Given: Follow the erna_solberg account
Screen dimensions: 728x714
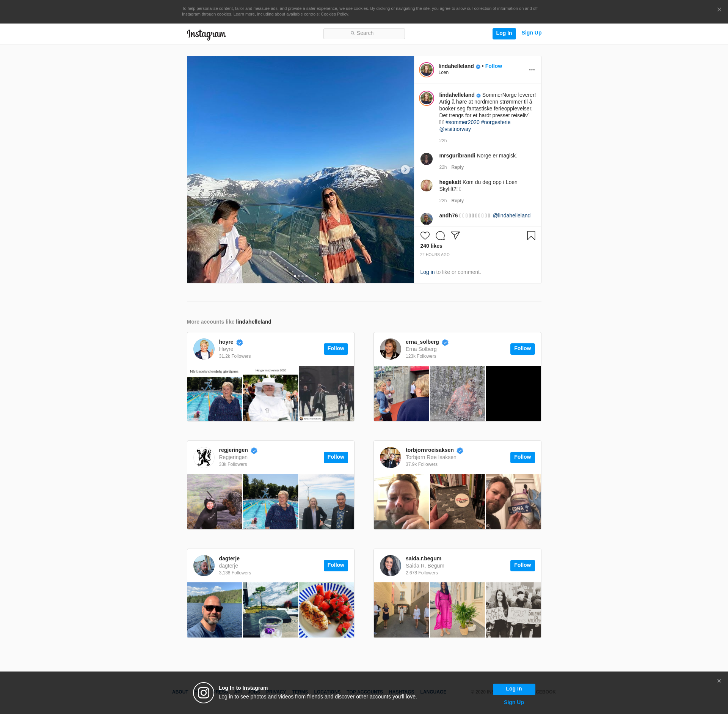Looking at the screenshot, I should click(522, 349).
